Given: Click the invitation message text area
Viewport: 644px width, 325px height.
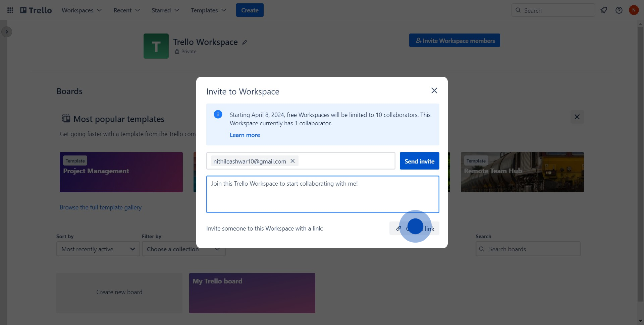Looking at the screenshot, I should pyautogui.click(x=323, y=194).
